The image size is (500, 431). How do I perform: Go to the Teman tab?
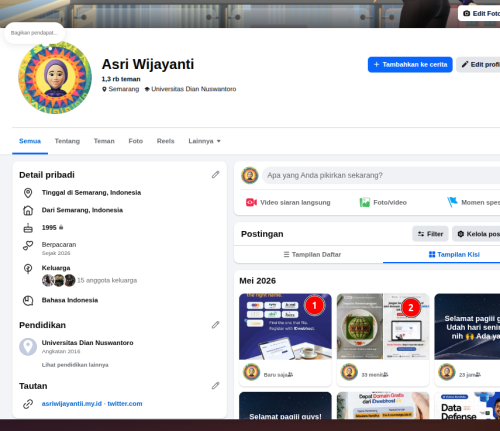pos(104,141)
